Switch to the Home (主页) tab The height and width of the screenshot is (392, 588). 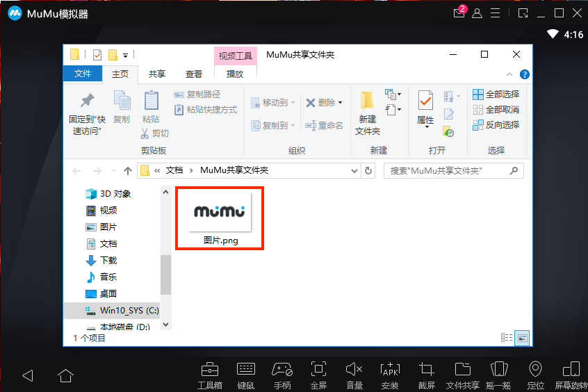(x=120, y=74)
